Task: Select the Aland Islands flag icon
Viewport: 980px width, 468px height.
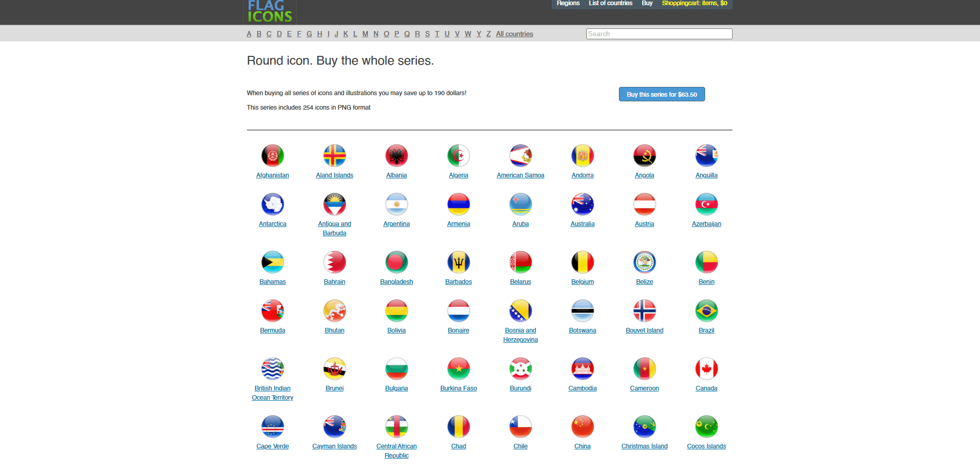Action: click(335, 156)
